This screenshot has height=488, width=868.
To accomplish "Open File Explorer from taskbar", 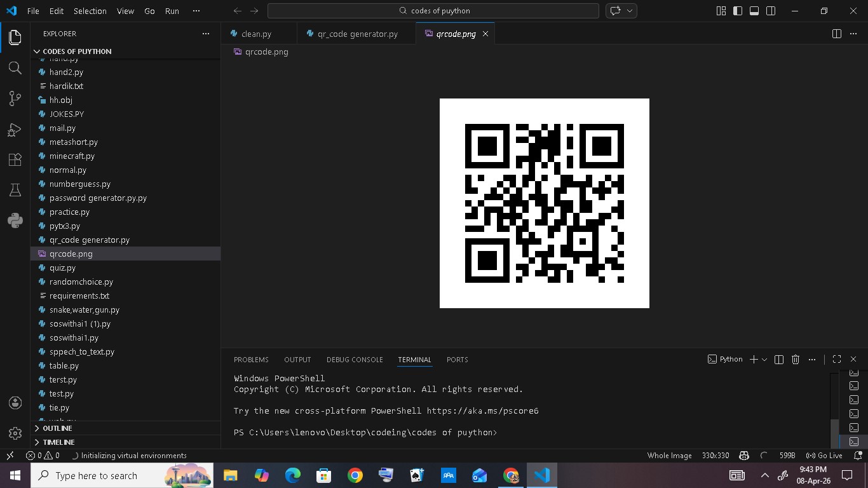I will click(230, 475).
